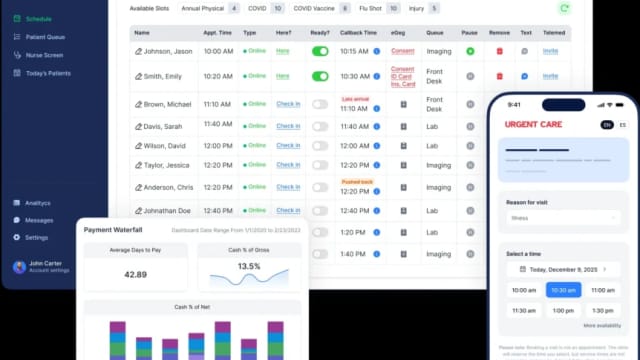Toggle Ready switch for Johnathan Doe
Screen dimensions: 640x360
tap(320, 211)
